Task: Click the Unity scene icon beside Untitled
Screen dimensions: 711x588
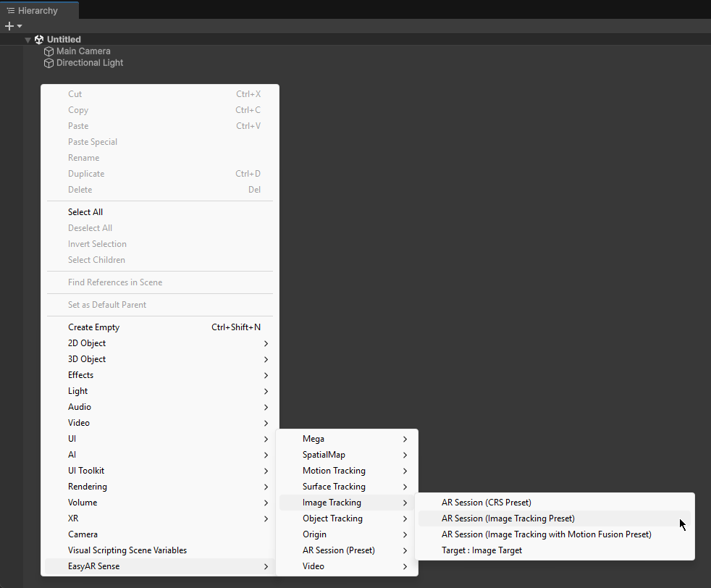Action: point(39,40)
